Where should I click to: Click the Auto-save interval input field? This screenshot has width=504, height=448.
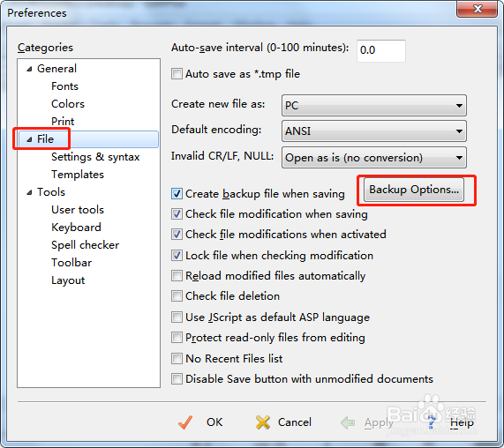[x=381, y=51]
